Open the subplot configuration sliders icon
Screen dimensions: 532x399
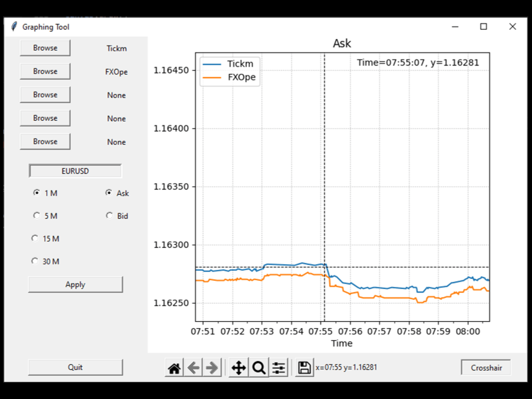click(278, 367)
